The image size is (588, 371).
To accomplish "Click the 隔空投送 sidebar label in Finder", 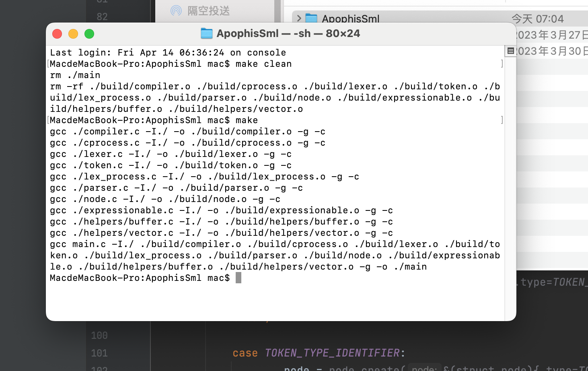I will [x=209, y=10].
